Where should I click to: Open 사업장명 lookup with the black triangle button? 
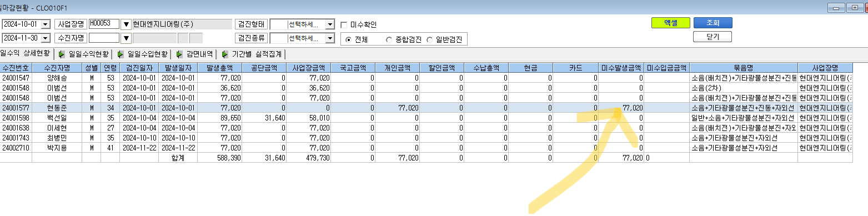click(x=126, y=24)
